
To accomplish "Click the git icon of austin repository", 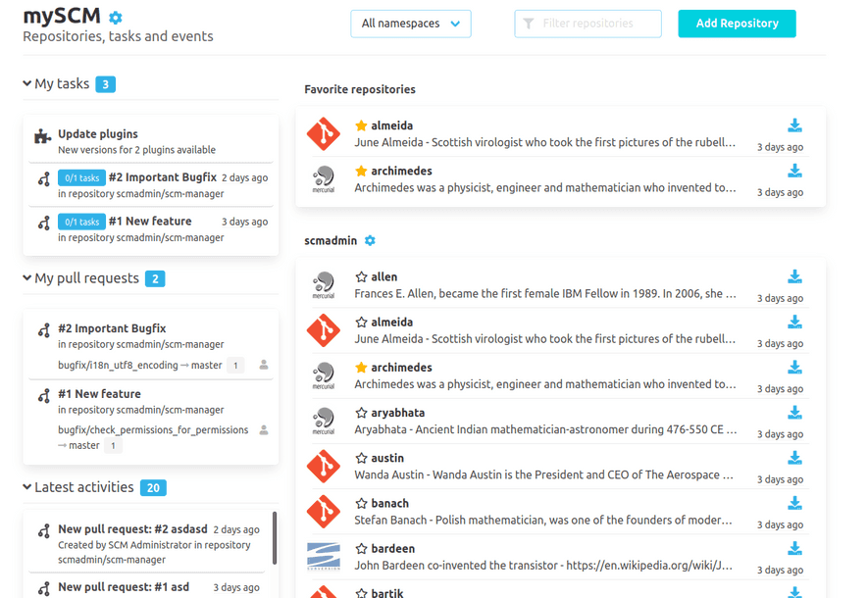I will coord(324,466).
